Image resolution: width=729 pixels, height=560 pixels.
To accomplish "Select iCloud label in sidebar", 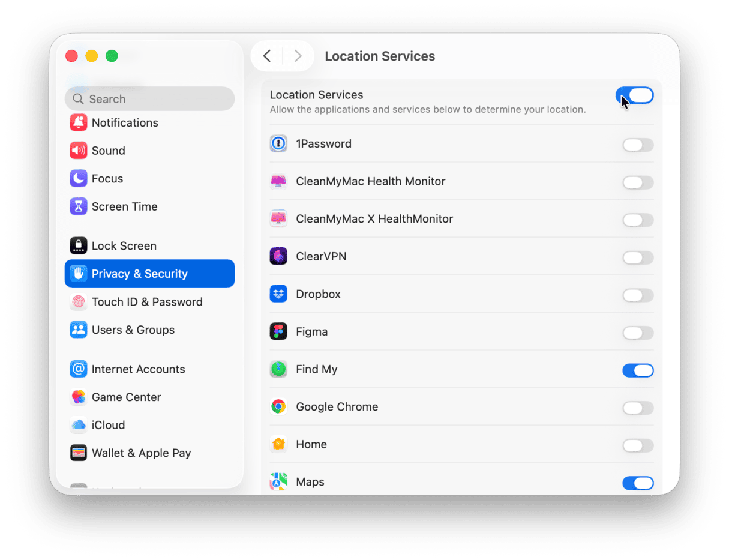I will point(109,425).
